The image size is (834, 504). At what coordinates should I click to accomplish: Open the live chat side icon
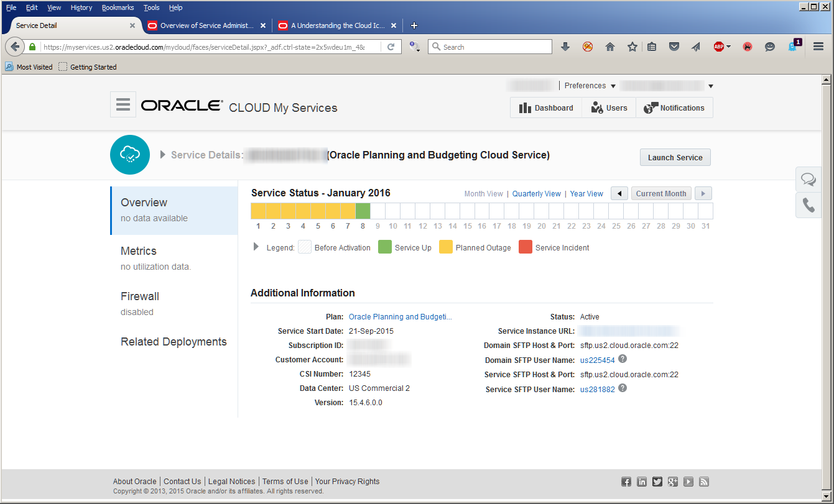[809, 180]
